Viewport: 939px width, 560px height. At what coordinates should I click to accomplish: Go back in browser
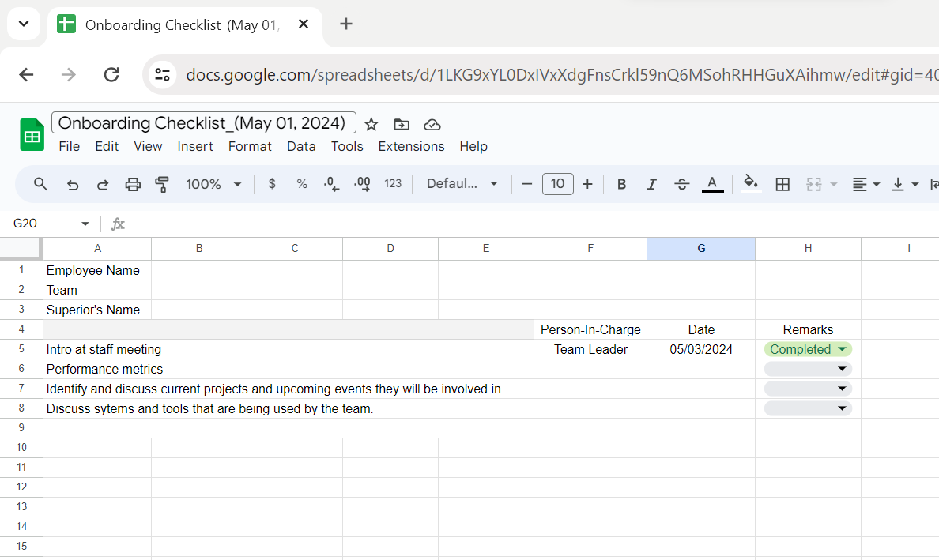[x=26, y=75]
